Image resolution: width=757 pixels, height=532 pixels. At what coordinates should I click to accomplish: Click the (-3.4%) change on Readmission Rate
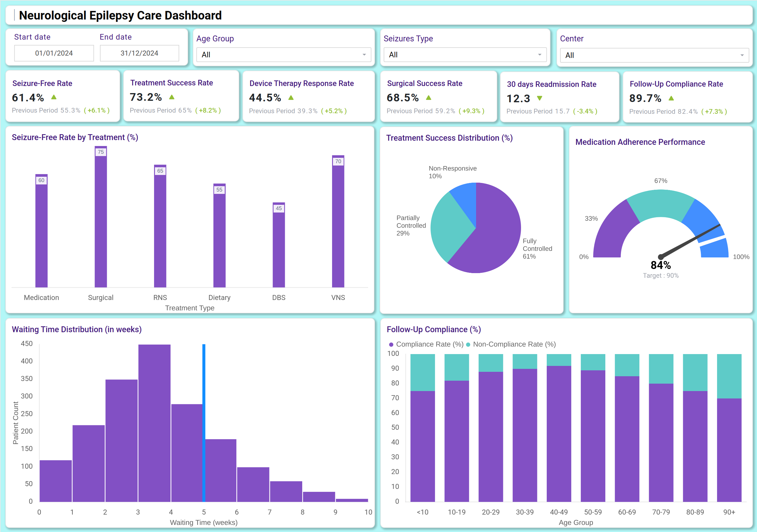(x=585, y=111)
